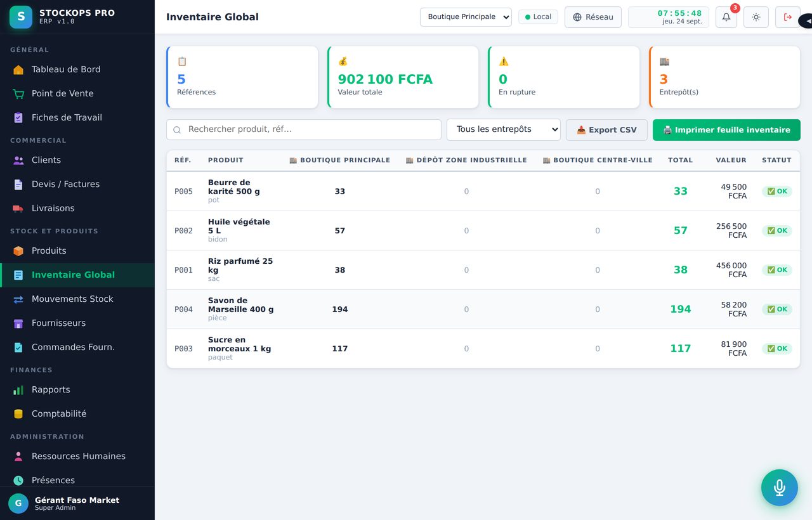This screenshot has height=520, width=812.
Task: Toggle light theme sun icon
Action: coord(756,17)
